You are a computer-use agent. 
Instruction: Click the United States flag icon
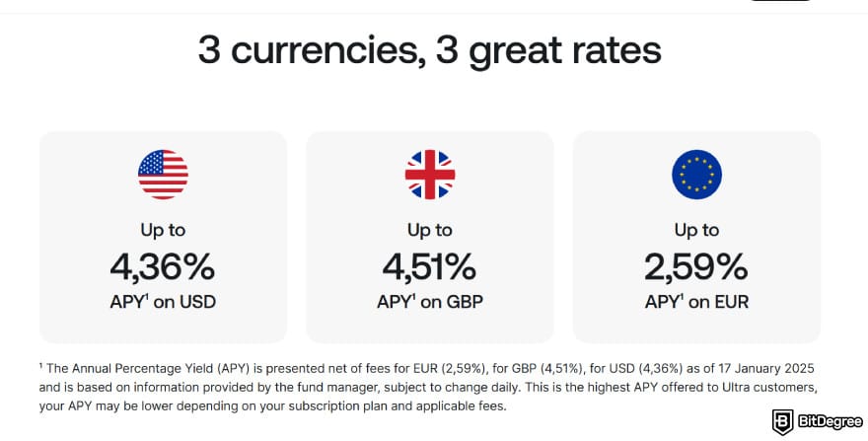[163, 176]
